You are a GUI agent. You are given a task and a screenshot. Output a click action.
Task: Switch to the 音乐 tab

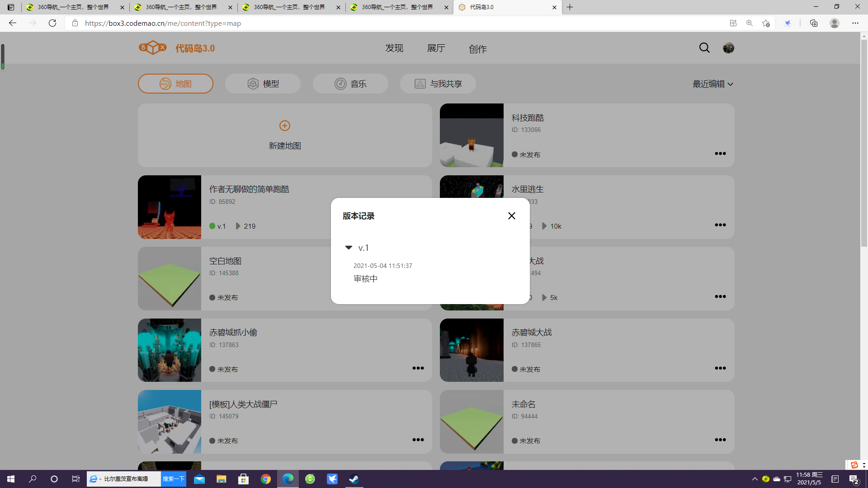coord(350,84)
